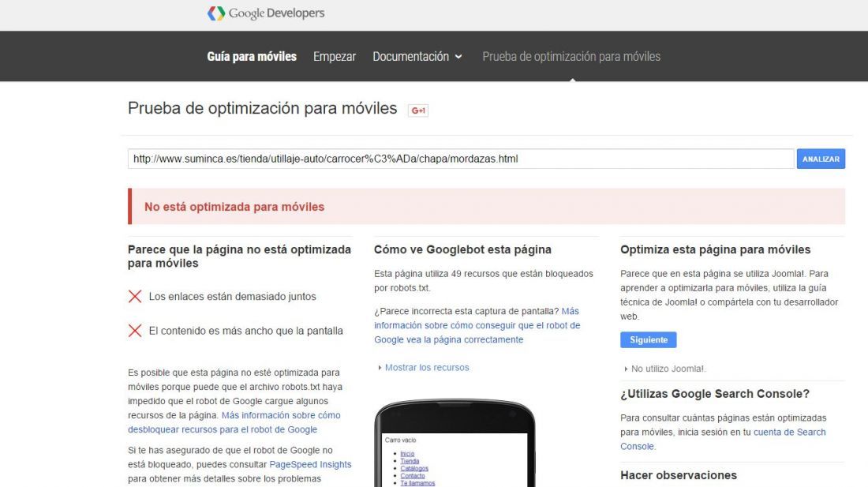The width and height of the screenshot is (868, 487).
Task: Click the Google Developers logo
Action: coord(266,13)
